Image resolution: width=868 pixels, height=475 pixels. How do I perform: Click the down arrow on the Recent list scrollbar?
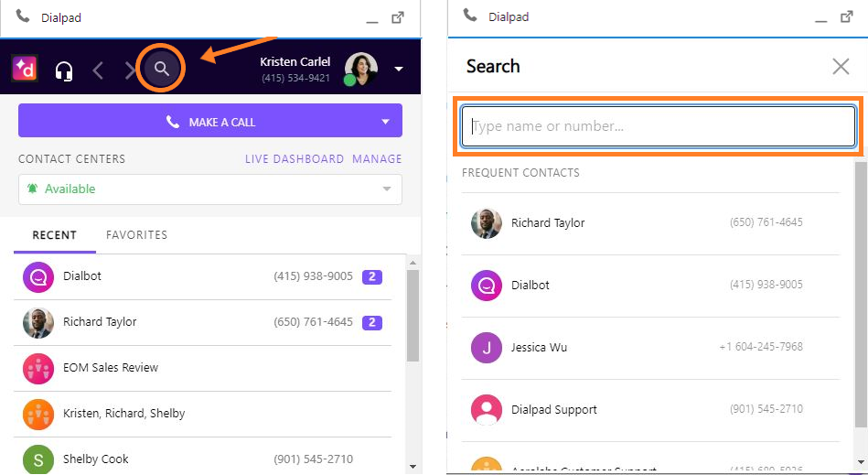(413, 466)
